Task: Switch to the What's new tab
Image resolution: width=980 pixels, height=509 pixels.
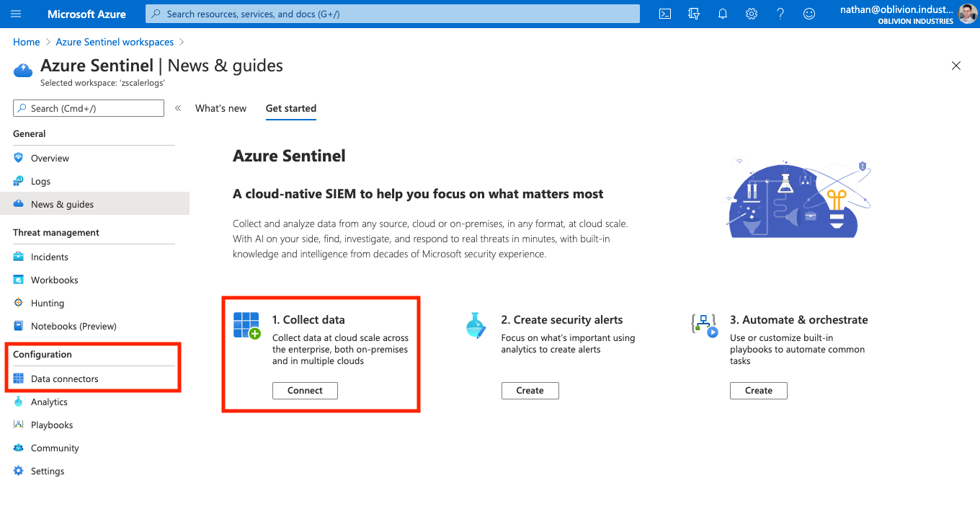Action: click(220, 108)
